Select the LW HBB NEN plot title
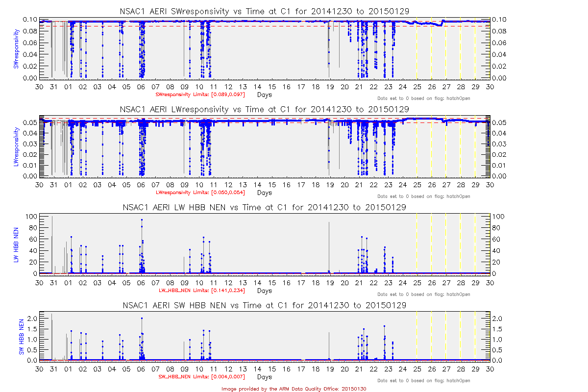The width and height of the screenshot is (588, 392). point(265,207)
